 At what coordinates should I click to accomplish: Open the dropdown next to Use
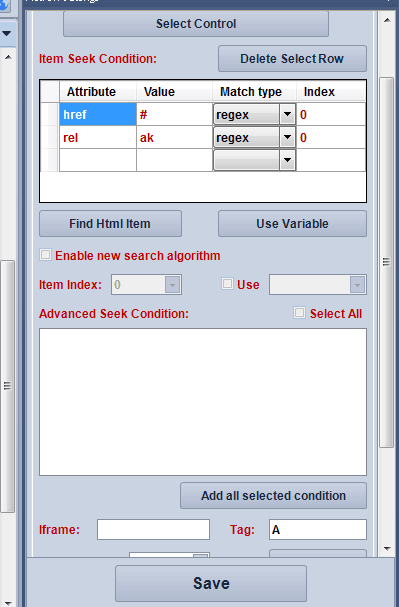tap(357, 285)
